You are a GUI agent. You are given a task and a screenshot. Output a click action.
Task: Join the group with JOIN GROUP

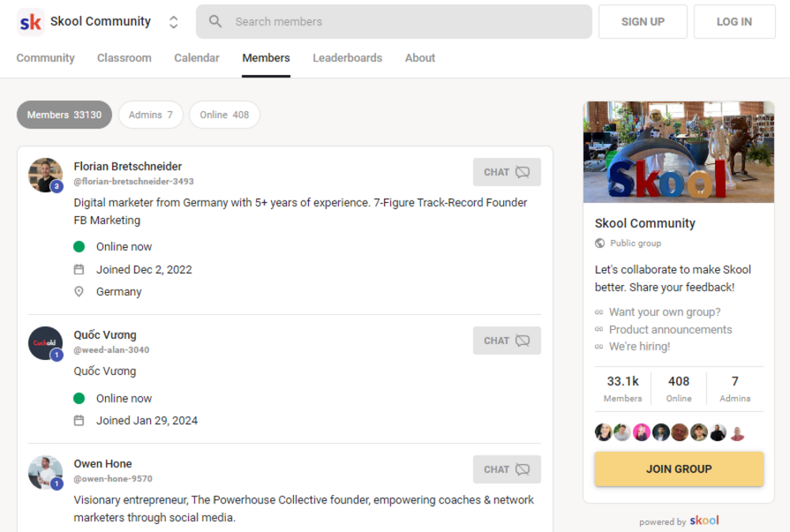(x=679, y=469)
